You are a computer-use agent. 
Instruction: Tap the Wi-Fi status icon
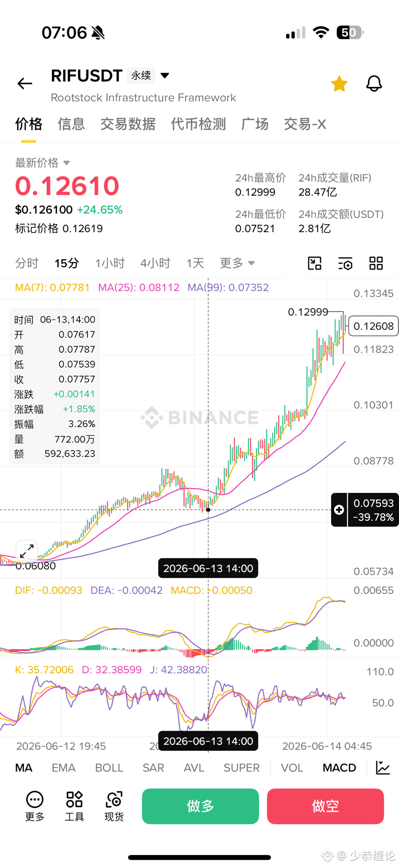pyautogui.click(x=321, y=32)
